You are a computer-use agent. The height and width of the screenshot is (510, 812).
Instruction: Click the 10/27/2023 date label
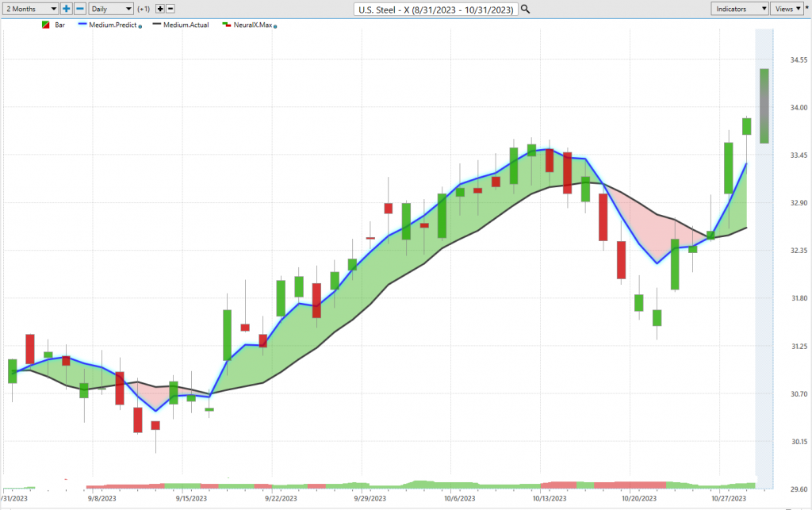729,499
